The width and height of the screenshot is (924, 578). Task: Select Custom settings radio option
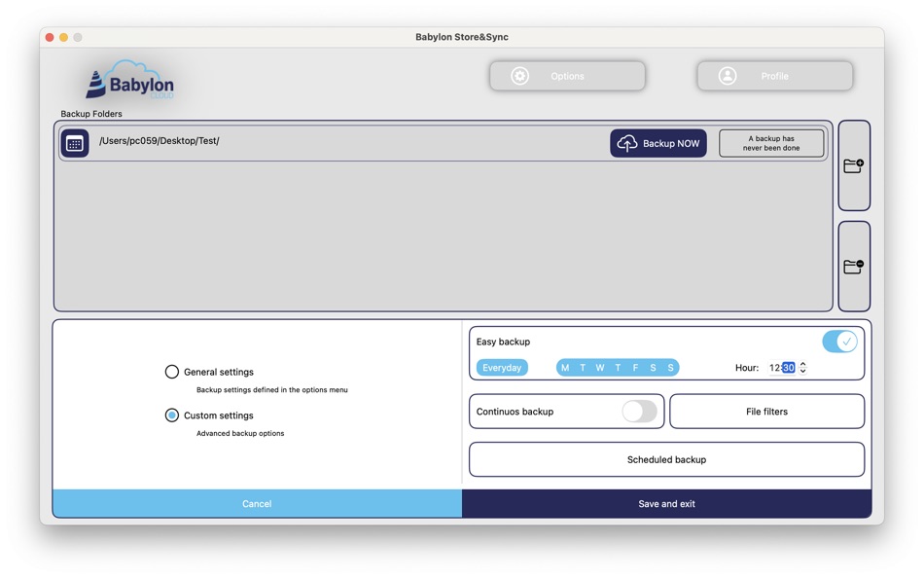pyautogui.click(x=171, y=415)
